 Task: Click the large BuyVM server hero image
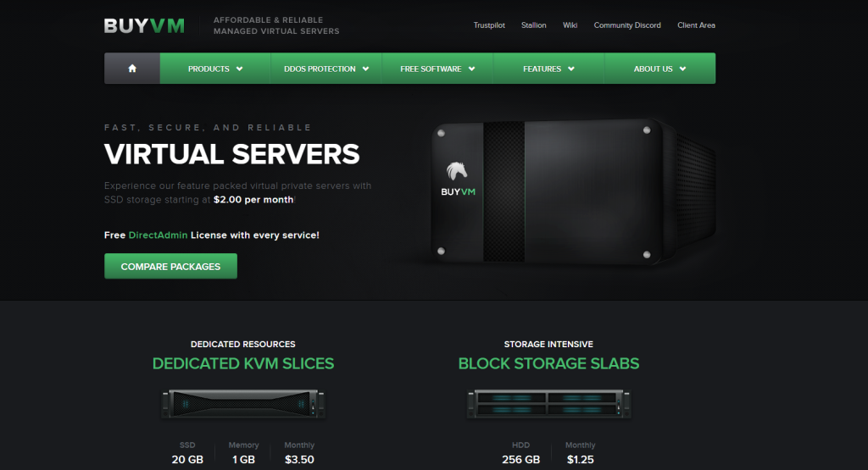click(573, 191)
